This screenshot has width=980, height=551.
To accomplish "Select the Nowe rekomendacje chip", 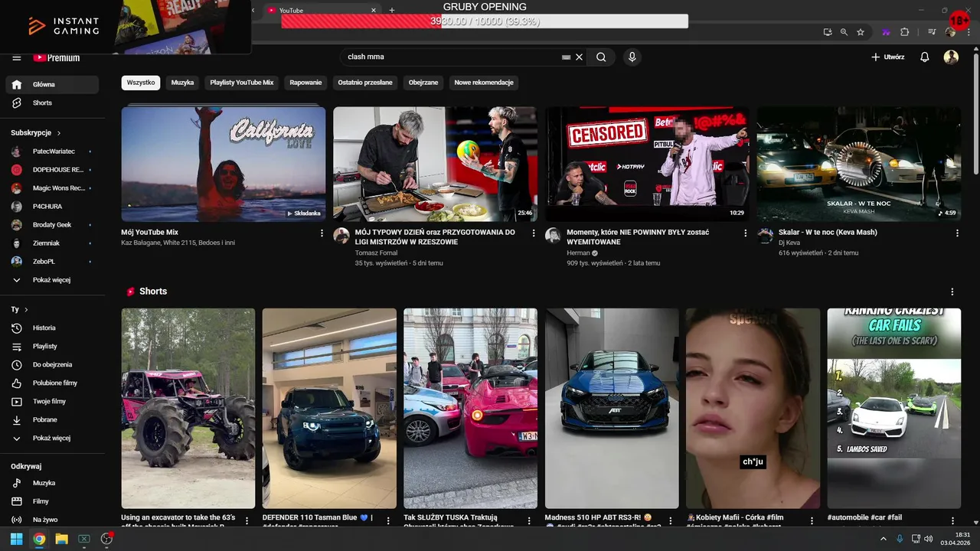I will point(484,82).
